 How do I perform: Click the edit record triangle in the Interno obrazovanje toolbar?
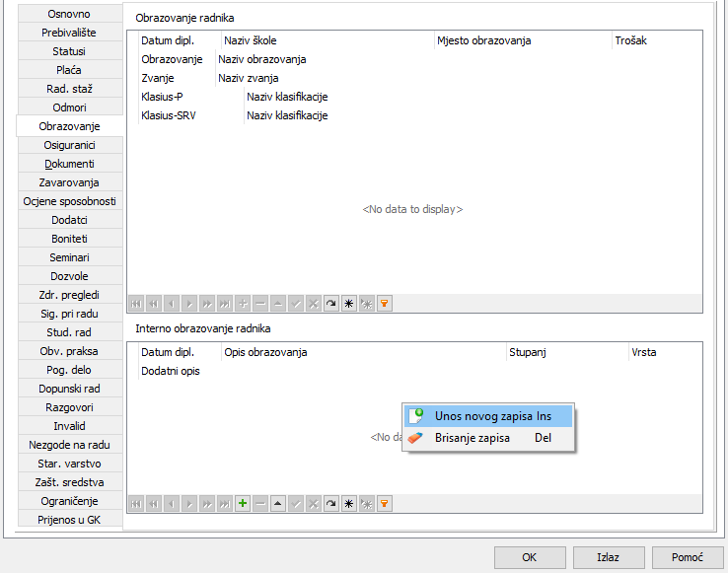click(278, 504)
